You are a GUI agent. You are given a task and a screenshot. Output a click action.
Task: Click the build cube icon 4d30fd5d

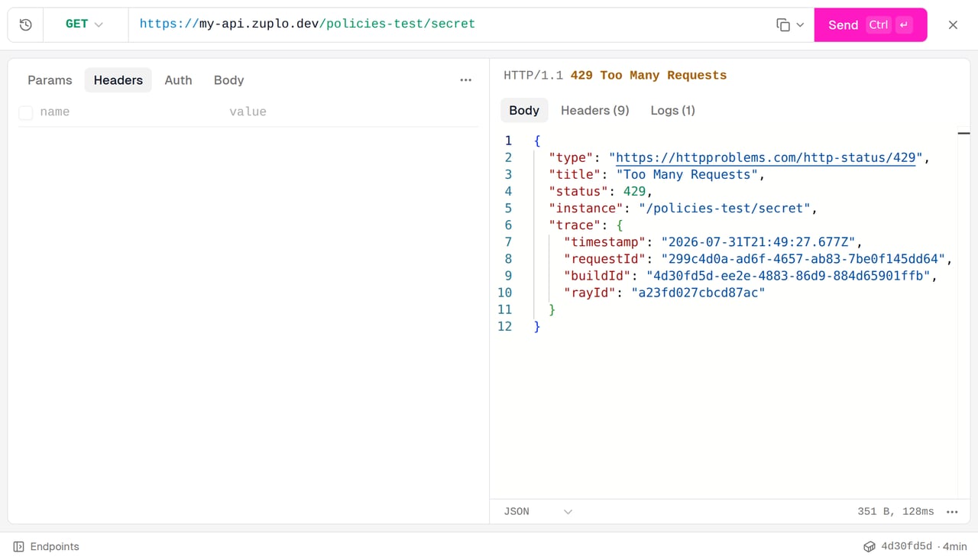[x=870, y=547]
